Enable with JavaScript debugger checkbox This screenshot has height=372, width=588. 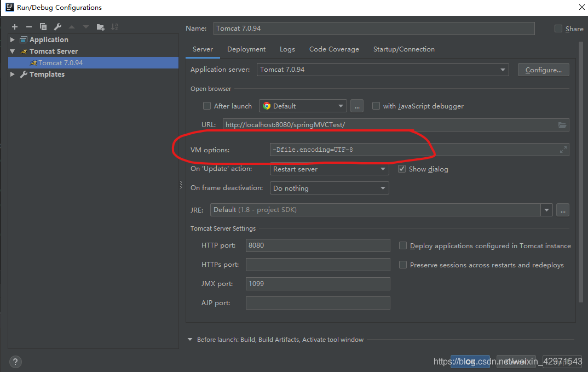pos(376,106)
